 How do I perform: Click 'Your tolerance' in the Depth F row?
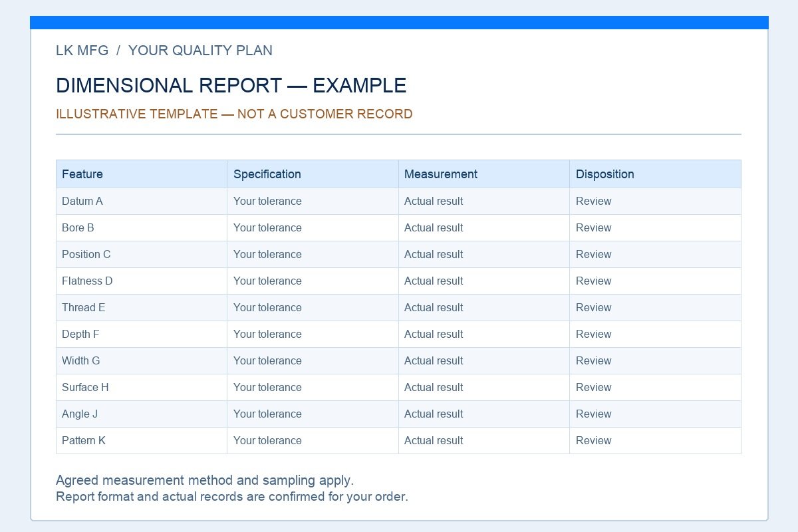click(x=267, y=334)
